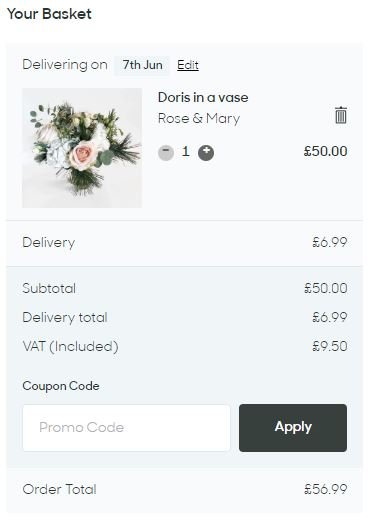
Task: Click the Delivering on label
Action: 65,65
